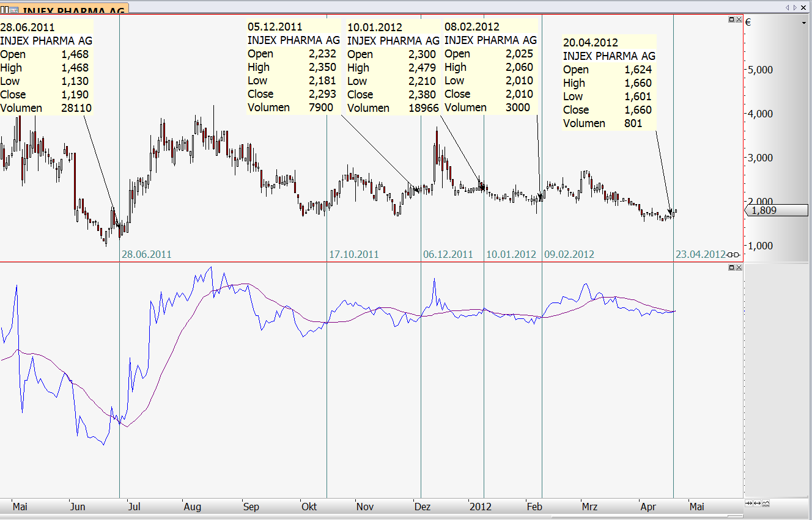Screen dimensions: 812x520
Task: Click the Dez month label on time axis
Action: tap(423, 507)
